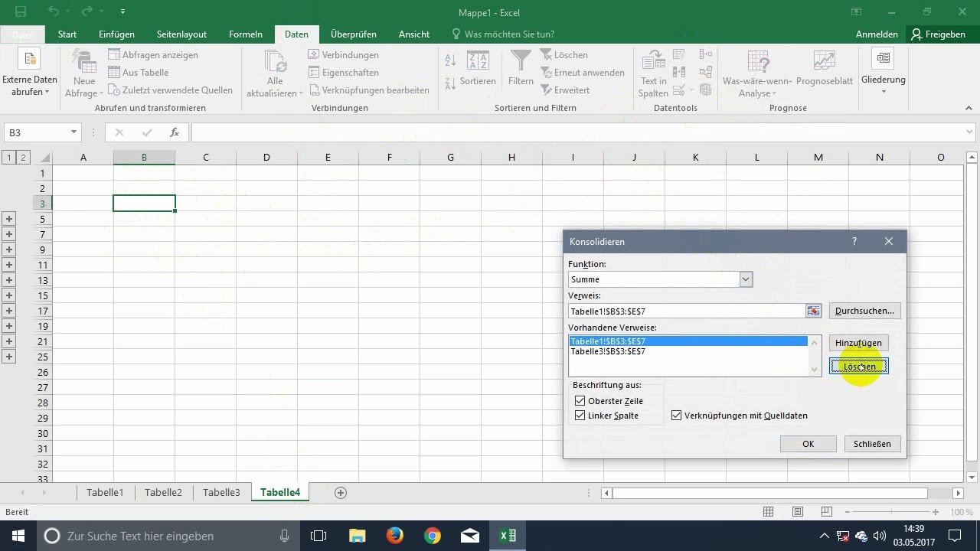Add a new sheet with the plus icon
The image size is (980, 551).
[x=341, y=493]
